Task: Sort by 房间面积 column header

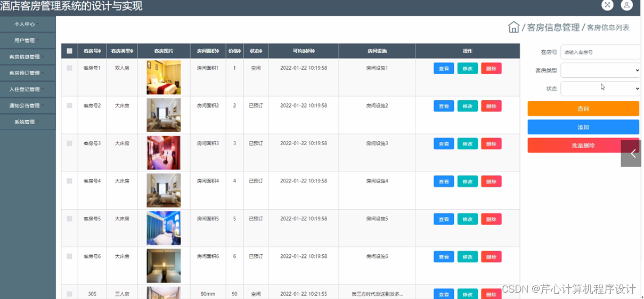Action: tap(208, 51)
